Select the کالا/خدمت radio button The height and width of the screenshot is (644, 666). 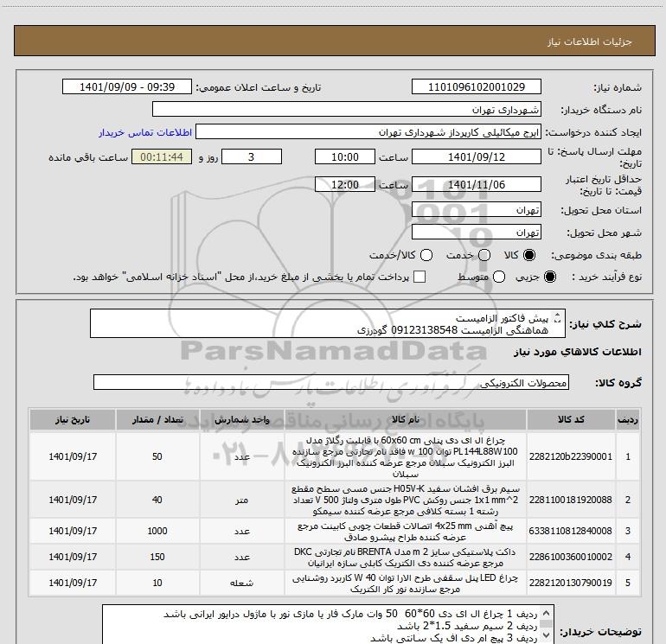[426, 255]
